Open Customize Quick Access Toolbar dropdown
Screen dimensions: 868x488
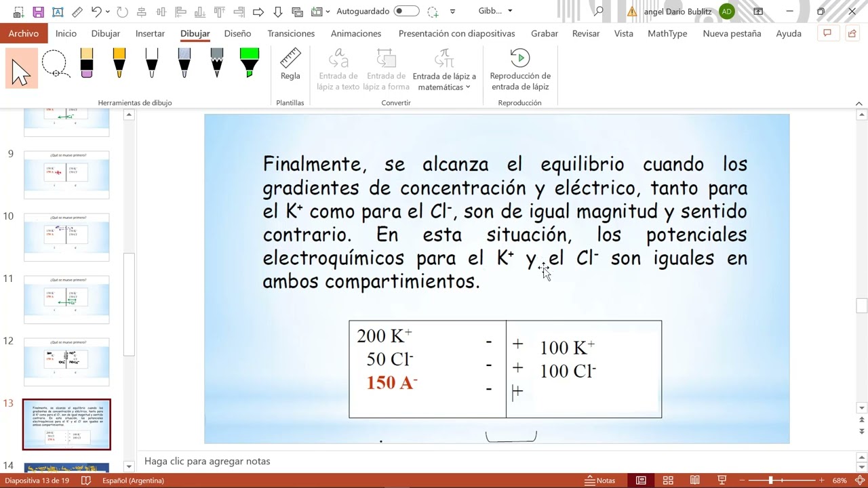click(452, 12)
